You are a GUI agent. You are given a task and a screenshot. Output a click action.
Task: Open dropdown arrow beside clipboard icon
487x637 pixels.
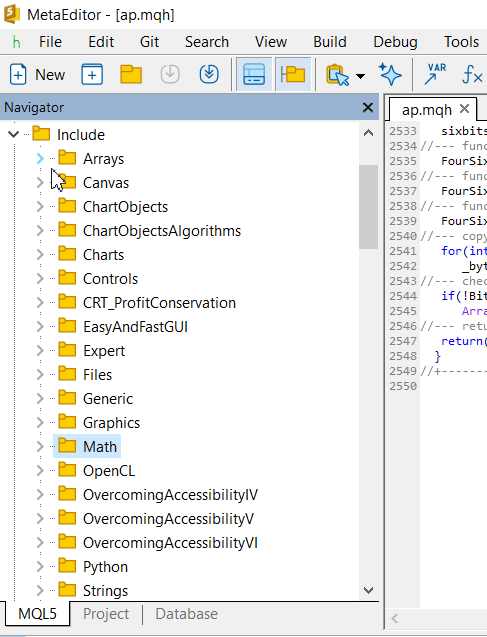pos(360,76)
